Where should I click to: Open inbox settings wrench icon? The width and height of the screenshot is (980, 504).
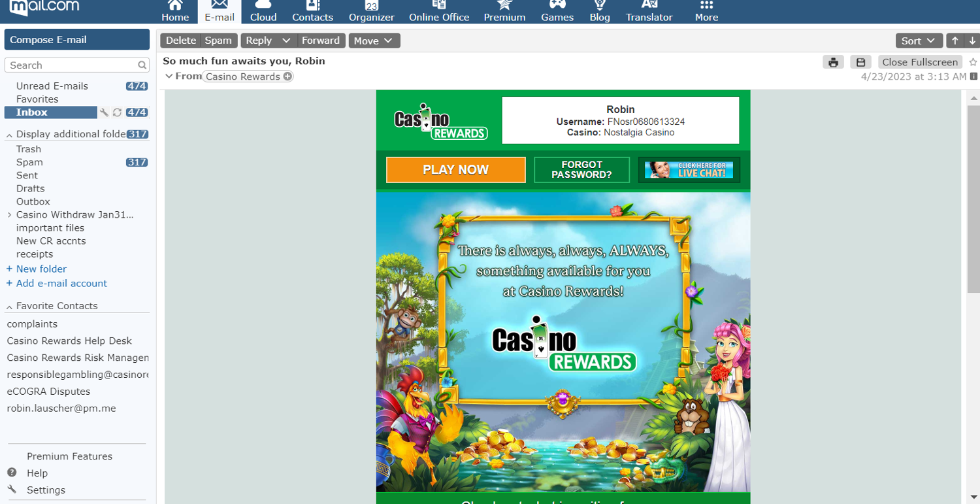click(x=104, y=112)
